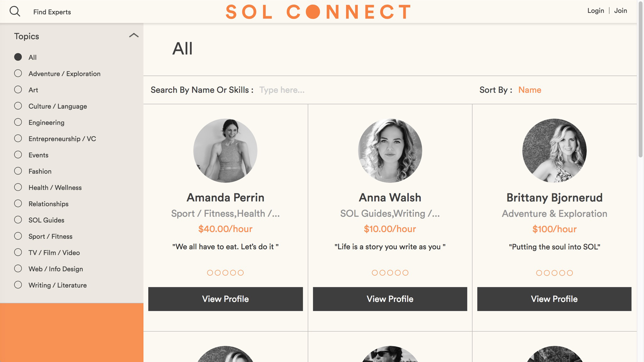Image resolution: width=644 pixels, height=362 pixels.
Task: Open Amanda Perrin's profile photo
Action: coord(225,151)
